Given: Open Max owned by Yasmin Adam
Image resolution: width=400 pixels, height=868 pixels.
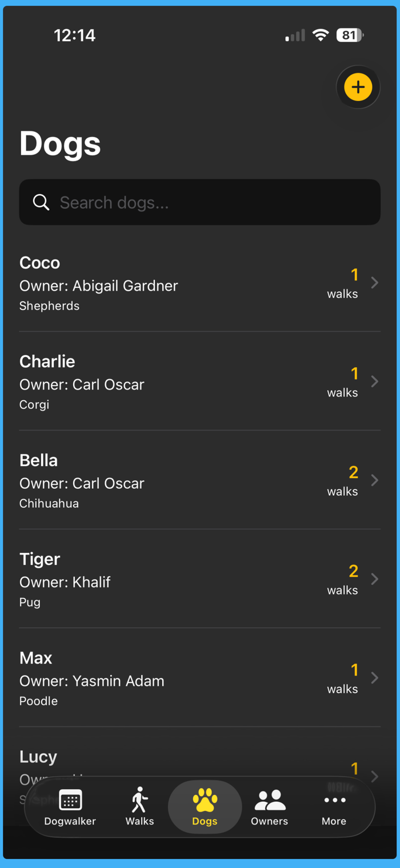Looking at the screenshot, I should coord(200,678).
